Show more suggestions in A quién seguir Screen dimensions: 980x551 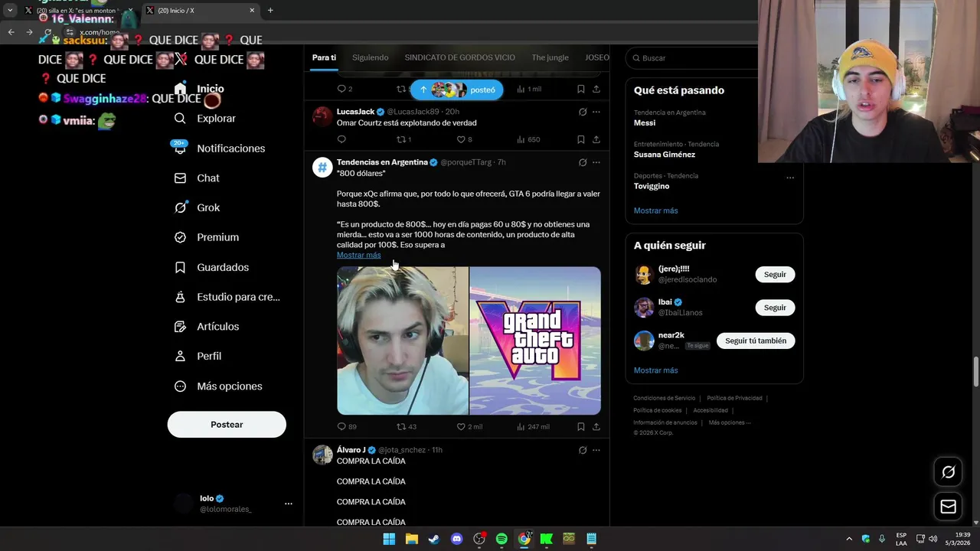pos(655,370)
